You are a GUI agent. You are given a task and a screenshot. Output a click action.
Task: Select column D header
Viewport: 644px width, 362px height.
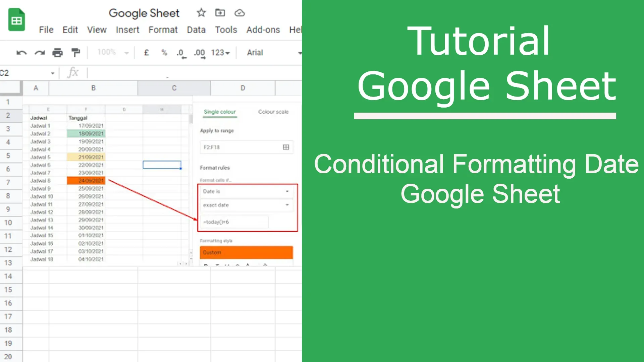tap(243, 88)
